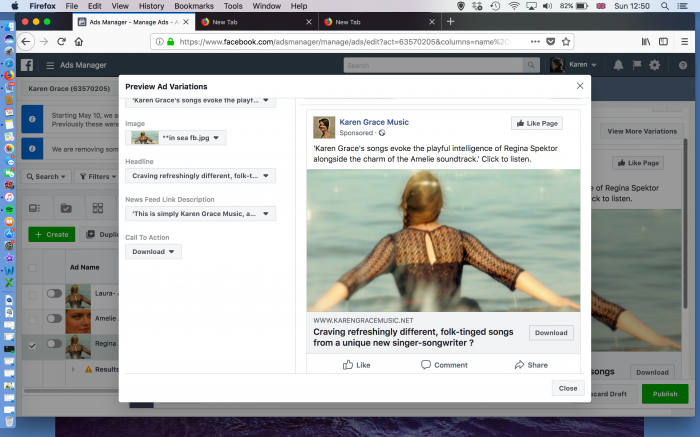Image resolution: width=700 pixels, height=437 pixels.
Task: Open the News Feed Link Description dropdown
Action: pyautogui.click(x=200, y=213)
